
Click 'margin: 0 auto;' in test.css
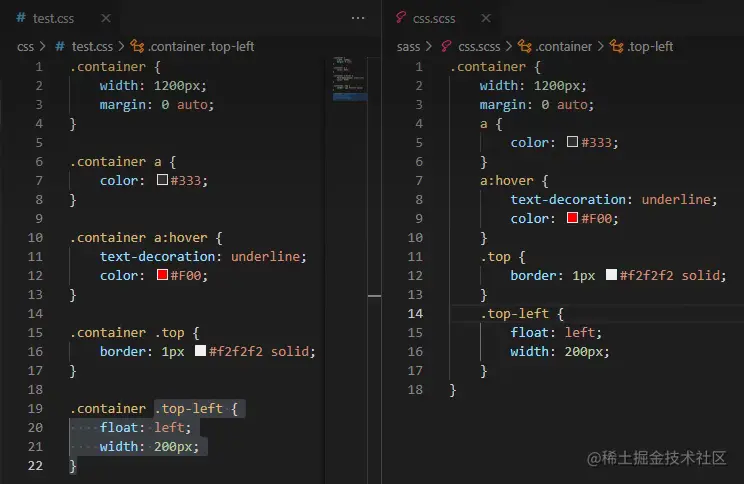click(157, 105)
